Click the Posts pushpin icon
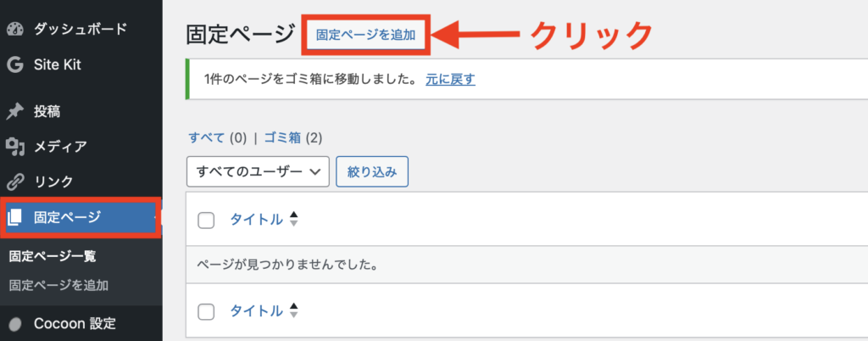The width and height of the screenshot is (868, 341). click(x=14, y=111)
